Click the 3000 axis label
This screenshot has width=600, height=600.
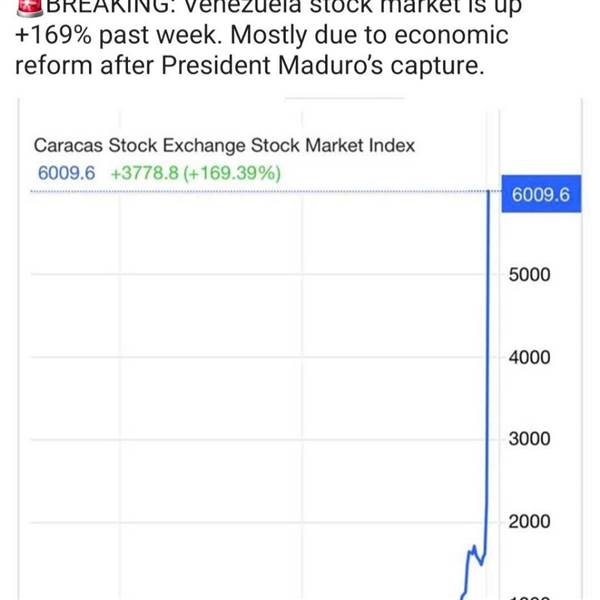[x=530, y=439]
